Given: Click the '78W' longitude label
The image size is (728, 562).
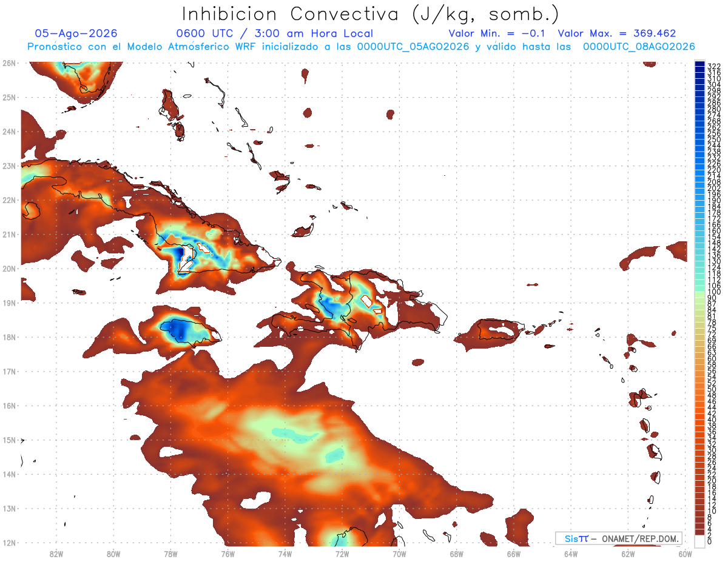Looking at the screenshot, I should [x=170, y=553].
